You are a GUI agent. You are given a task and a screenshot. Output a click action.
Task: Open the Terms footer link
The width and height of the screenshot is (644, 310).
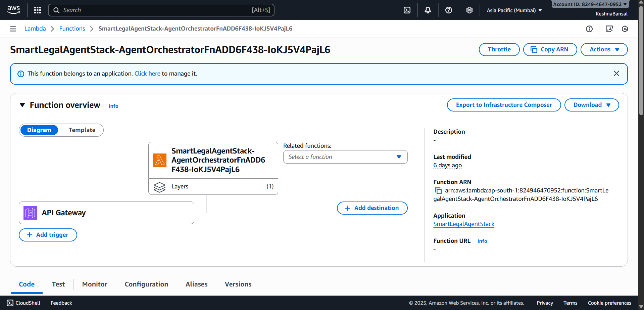(570, 303)
